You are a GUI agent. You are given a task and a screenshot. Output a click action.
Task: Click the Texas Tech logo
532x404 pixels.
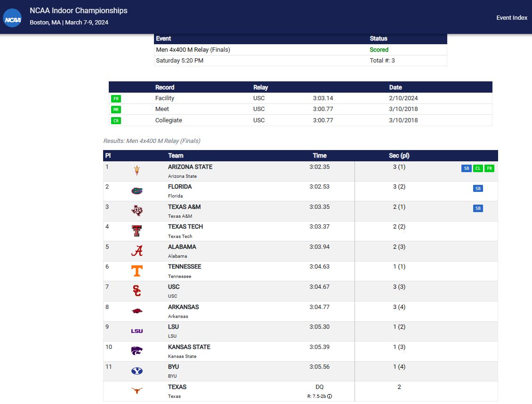click(137, 231)
